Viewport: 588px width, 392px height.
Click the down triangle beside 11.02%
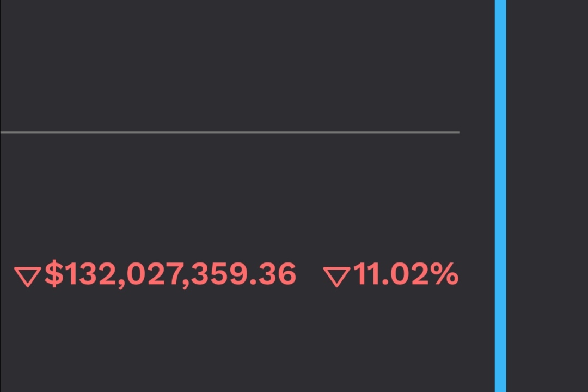click(336, 276)
